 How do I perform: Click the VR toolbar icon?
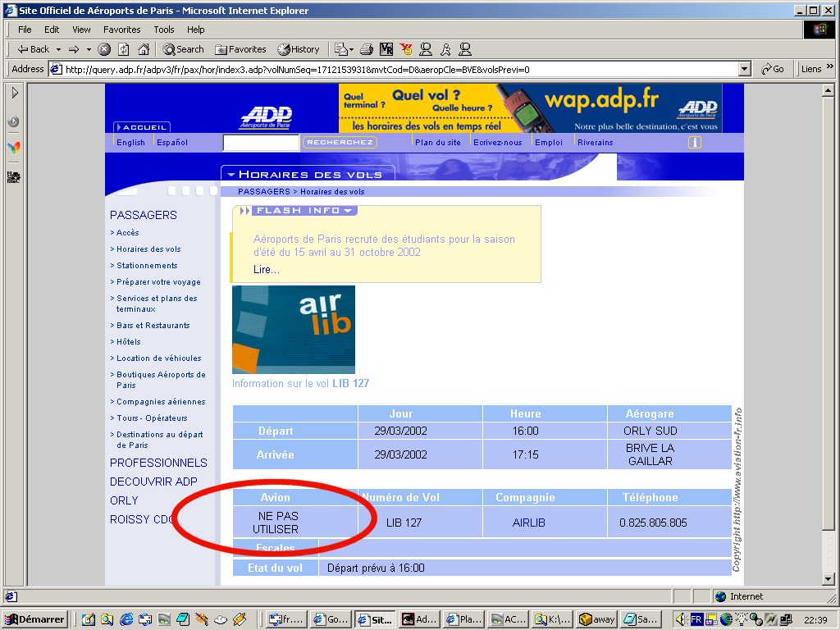(386, 49)
